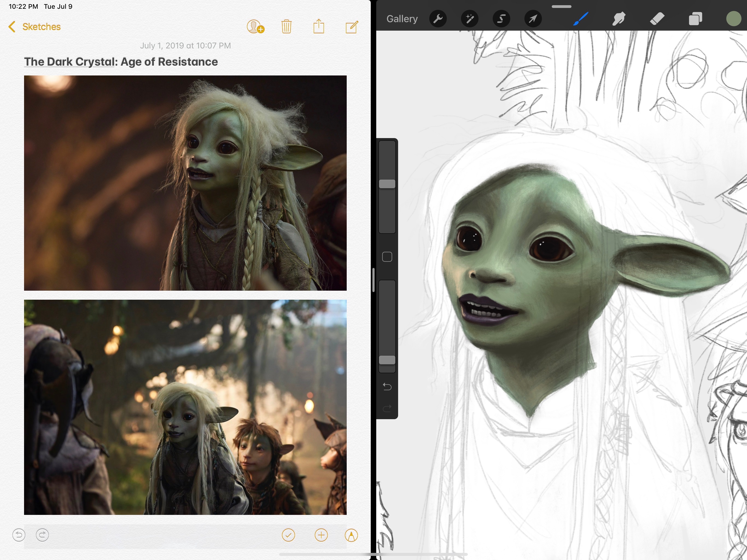Tap the split view divider handle

click(373, 280)
